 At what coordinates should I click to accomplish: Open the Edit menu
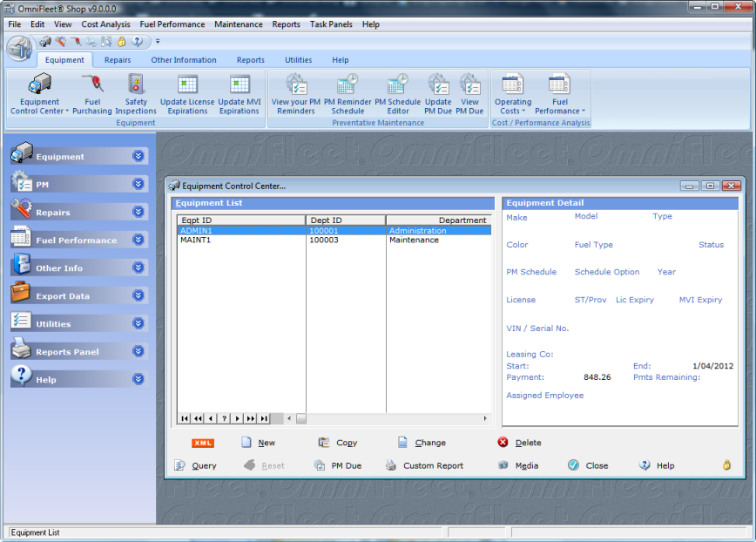[x=37, y=24]
